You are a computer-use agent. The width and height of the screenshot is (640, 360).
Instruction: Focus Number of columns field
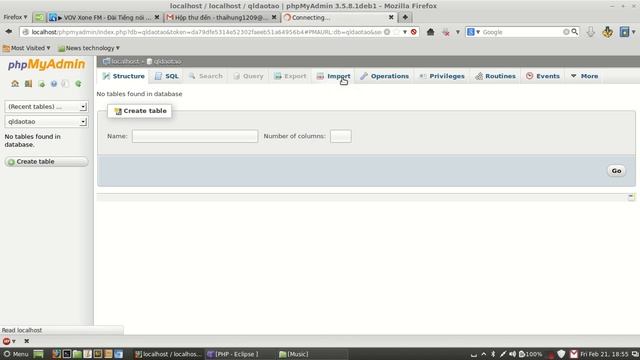click(341, 136)
